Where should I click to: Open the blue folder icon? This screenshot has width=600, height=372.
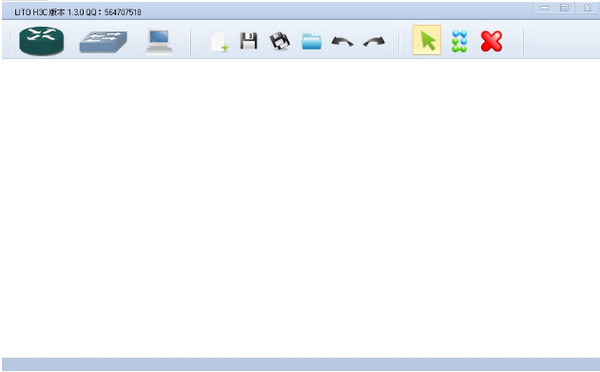tap(311, 41)
